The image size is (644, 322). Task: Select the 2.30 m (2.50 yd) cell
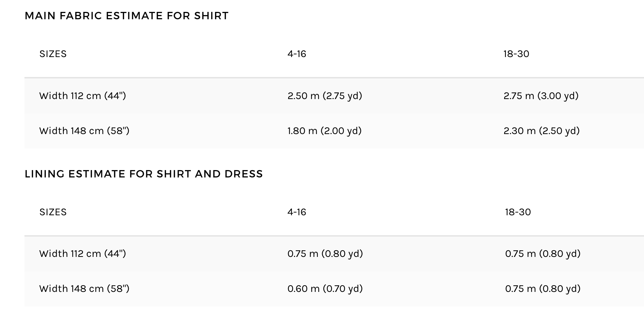(x=542, y=131)
